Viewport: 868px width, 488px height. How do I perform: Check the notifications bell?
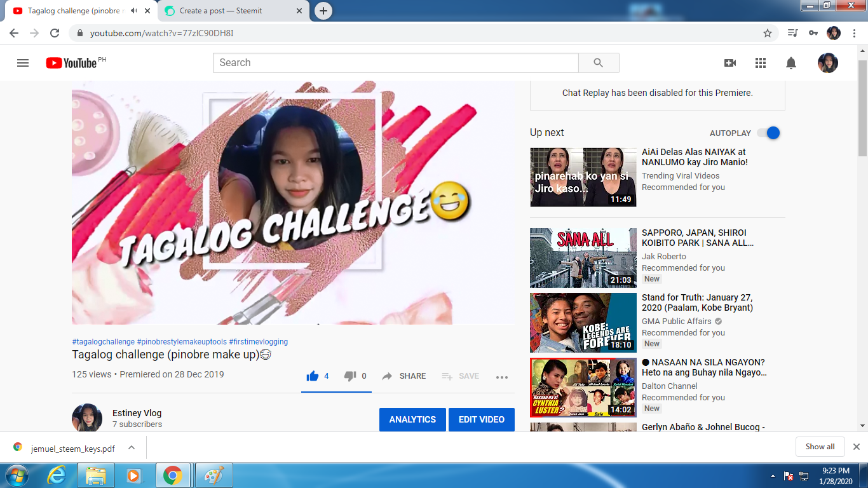790,62
